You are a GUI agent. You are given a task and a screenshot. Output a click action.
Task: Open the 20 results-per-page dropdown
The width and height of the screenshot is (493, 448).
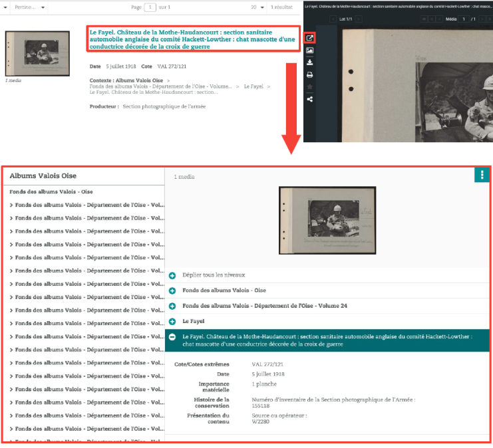click(257, 7)
